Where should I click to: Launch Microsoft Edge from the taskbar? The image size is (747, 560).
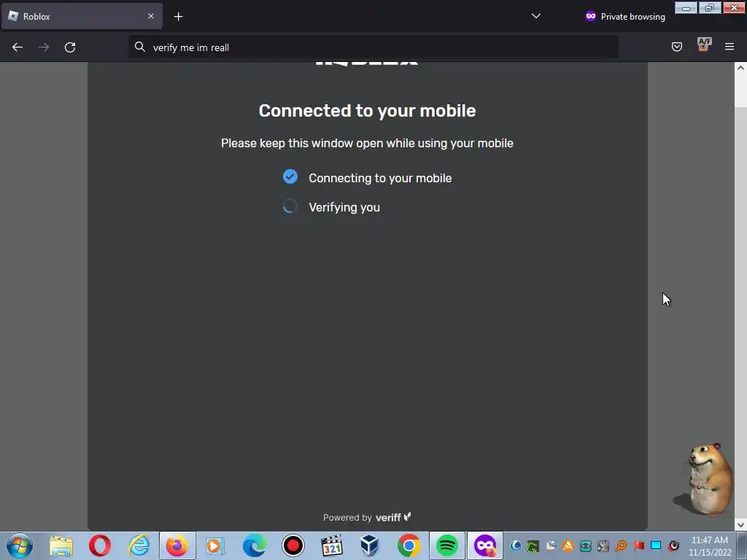pos(255,545)
